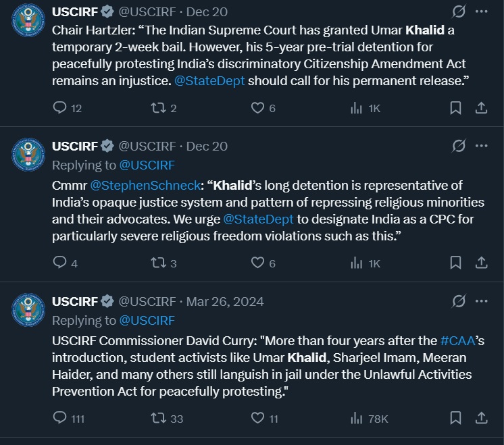This screenshot has width=504, height=445.
Task: Repost the Stephen Schneck CPC tweet
Action: (x=158, y=263)
